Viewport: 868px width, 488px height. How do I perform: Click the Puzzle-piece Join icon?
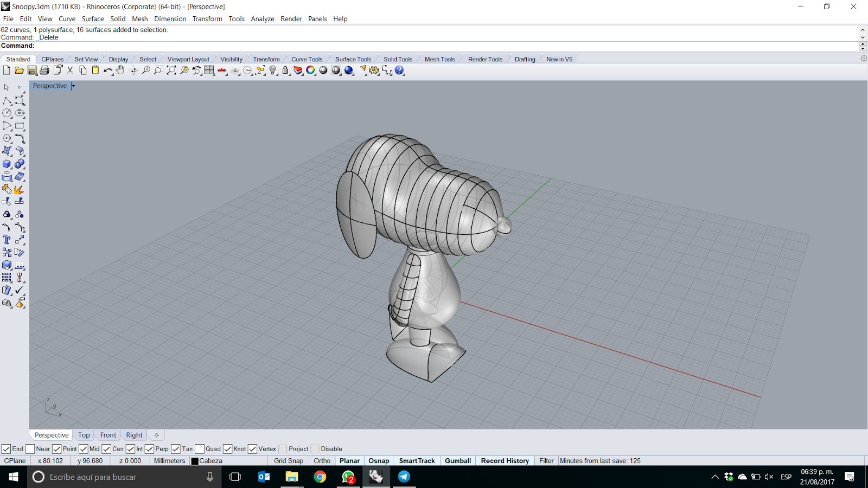[7, 189]
